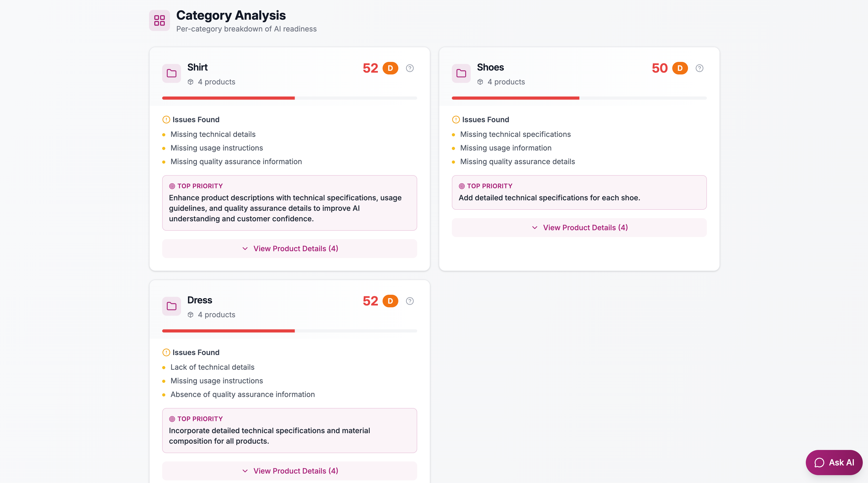Click the warning icon next to Shoes Issues Found
Viewport: 868px width, 483px height.
(x=455, y=119)
